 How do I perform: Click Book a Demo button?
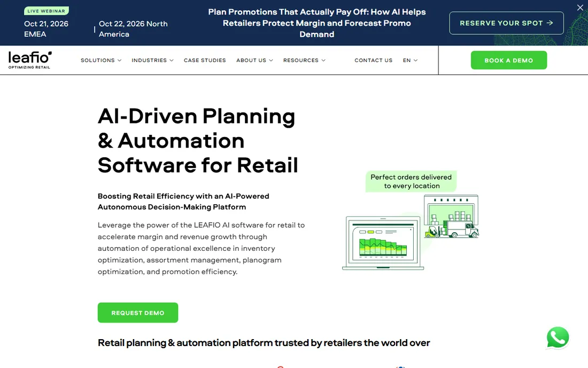pyautogui.click(x=508, y=60)
